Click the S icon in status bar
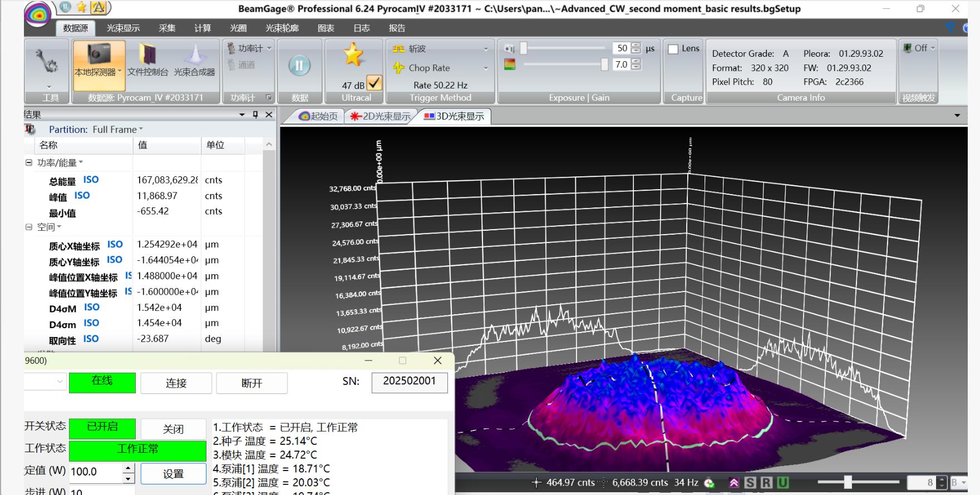 pos(750,483)
